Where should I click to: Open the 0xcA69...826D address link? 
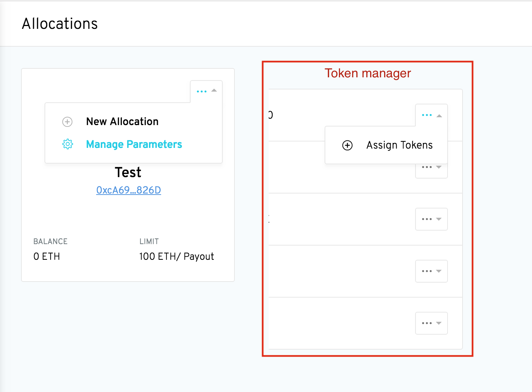click(128, 190)
